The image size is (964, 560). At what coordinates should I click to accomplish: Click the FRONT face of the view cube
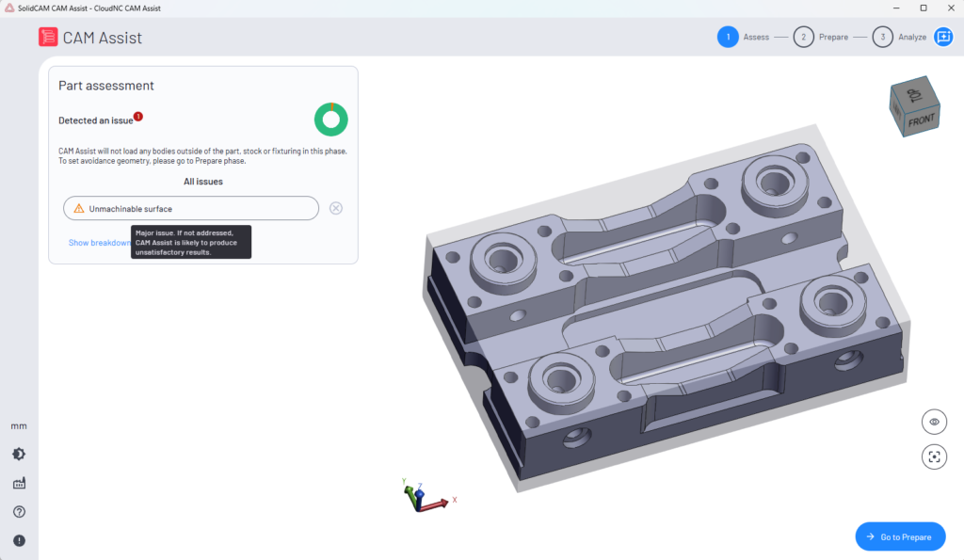pos(921,120)
